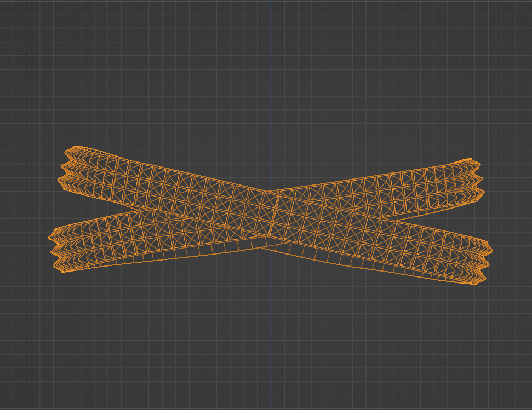Screen dimensions: 532x410
Task: Select the orange wireframe mesh object
Action: [x=271, y=216]
